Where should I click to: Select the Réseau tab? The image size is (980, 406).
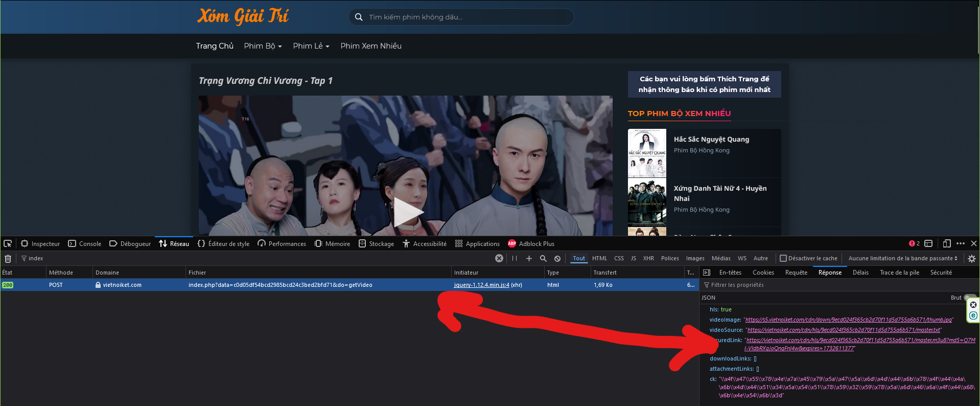(x=174, y=244)
